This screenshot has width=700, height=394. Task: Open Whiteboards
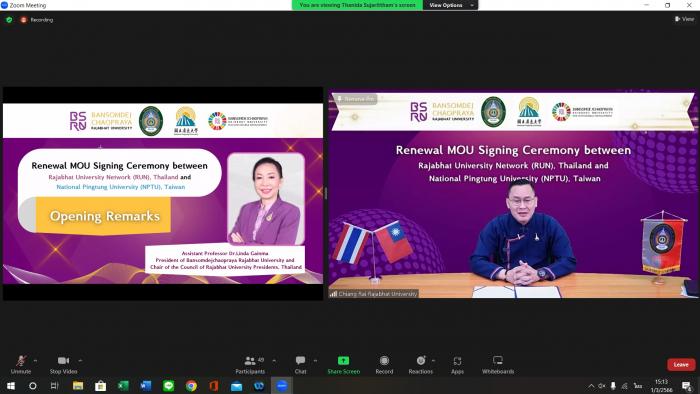point(498,364)
